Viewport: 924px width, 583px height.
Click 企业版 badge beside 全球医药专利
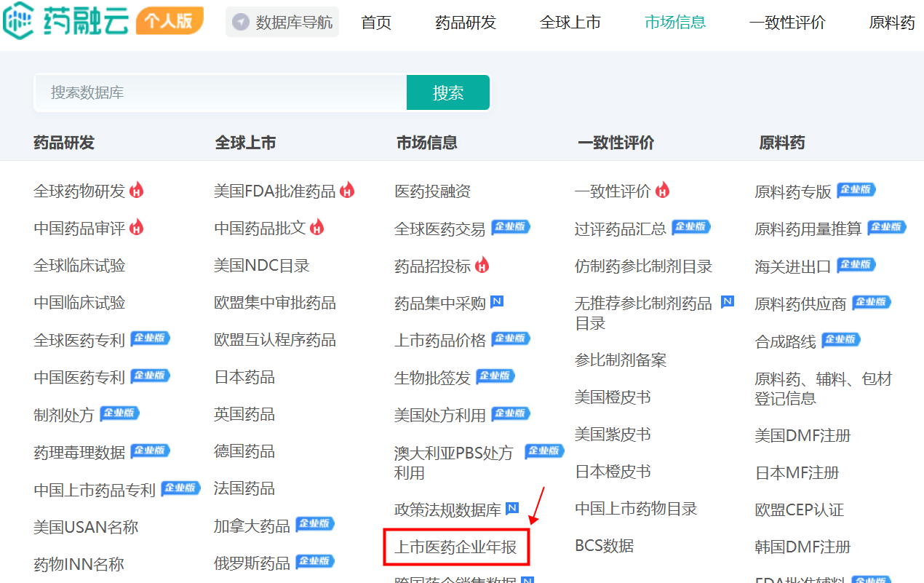[150, 338]
